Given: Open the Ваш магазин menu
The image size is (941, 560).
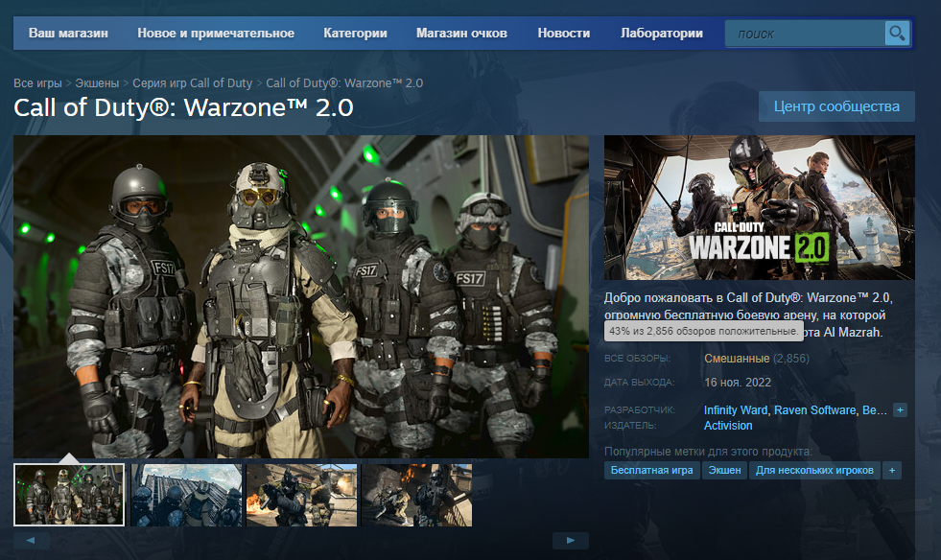Looking at the screenshot, I should pos(68,33).
